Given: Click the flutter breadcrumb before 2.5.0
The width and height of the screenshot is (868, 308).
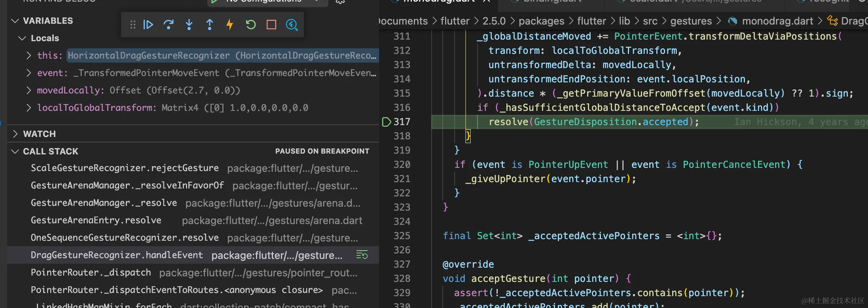Looking at the screenshot, I should click(455, 21).
